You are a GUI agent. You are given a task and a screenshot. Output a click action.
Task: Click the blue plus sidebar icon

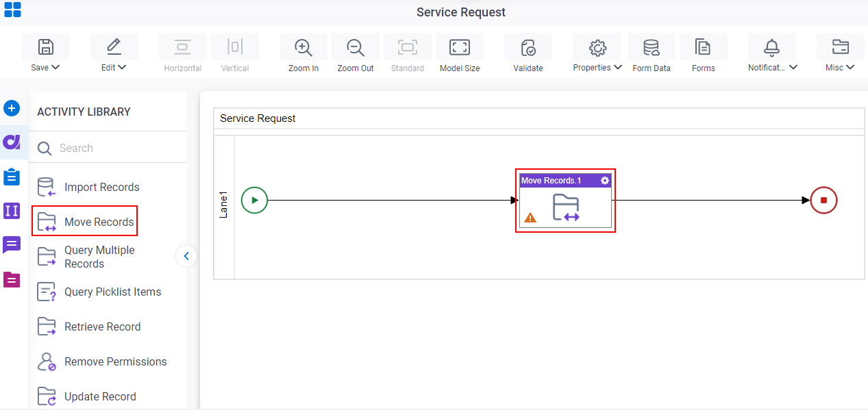pyautogui.click(x=12, y=108)
